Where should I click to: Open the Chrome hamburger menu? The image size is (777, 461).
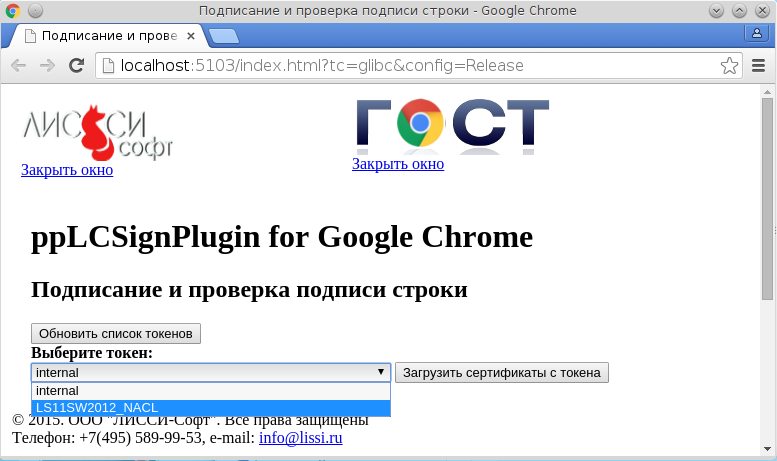[x=758, y=65]
